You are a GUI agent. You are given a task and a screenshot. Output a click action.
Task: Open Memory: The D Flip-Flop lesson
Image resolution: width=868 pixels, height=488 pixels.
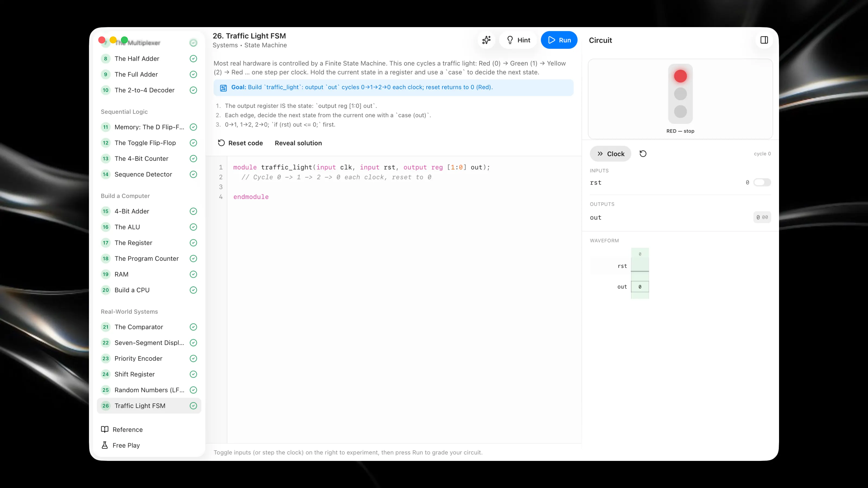pyautogui.click(x=149, y=127)
